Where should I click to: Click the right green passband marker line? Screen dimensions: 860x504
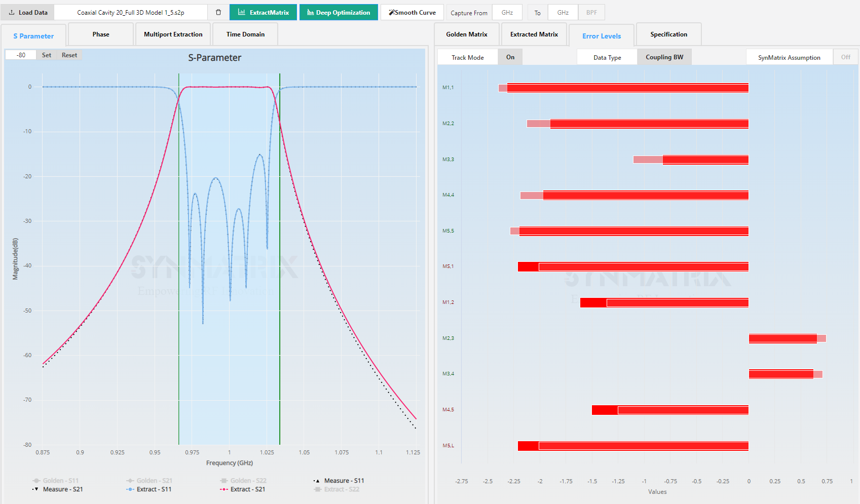tap(280, 259)
